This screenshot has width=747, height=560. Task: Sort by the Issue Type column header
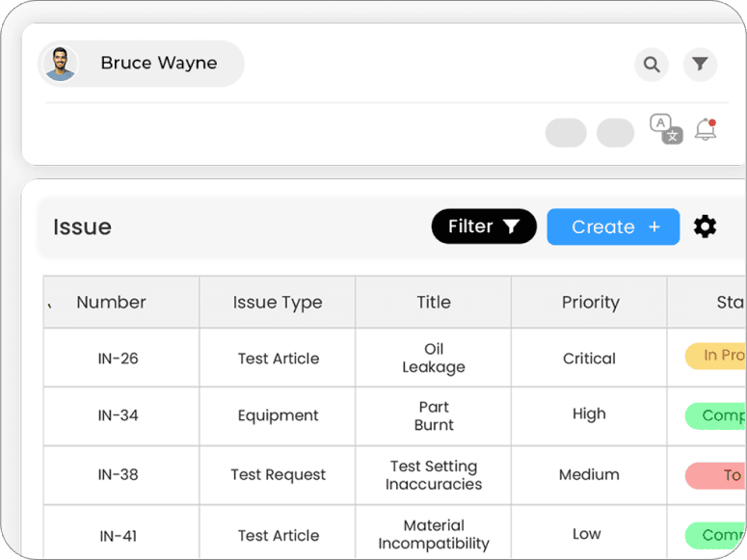tap(278, 302)
